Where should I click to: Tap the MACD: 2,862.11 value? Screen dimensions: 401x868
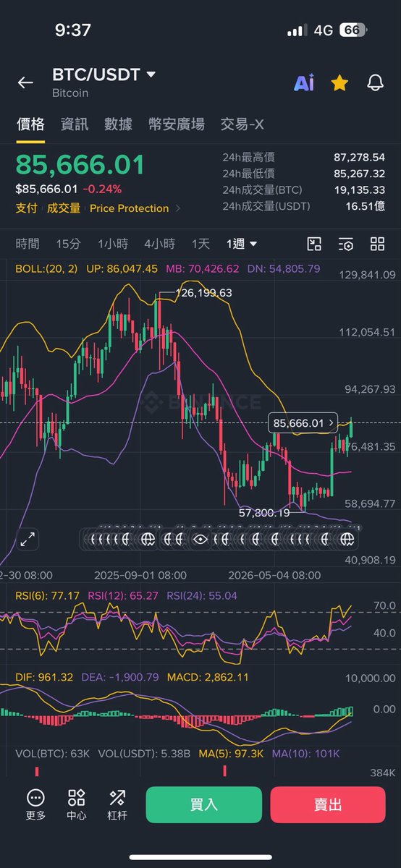[208, 677]
